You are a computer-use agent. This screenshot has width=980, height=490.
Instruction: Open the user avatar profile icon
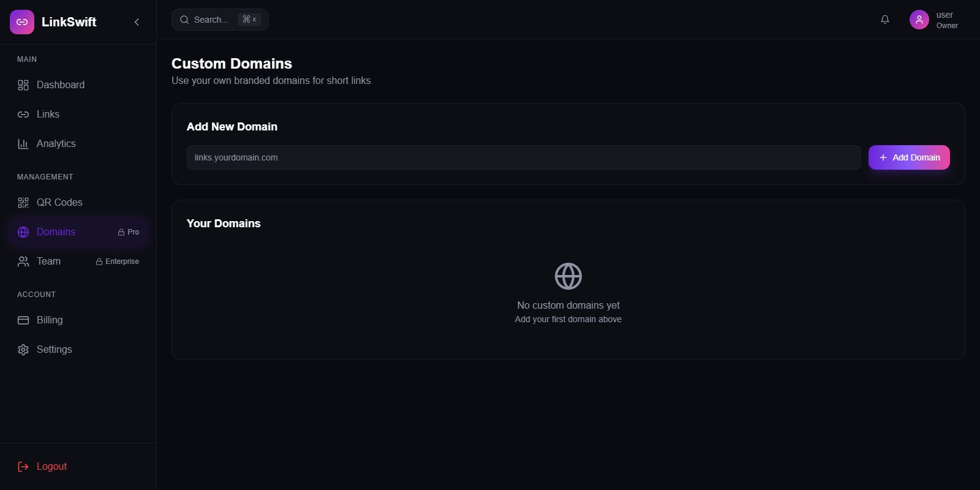tap(919, 20)
